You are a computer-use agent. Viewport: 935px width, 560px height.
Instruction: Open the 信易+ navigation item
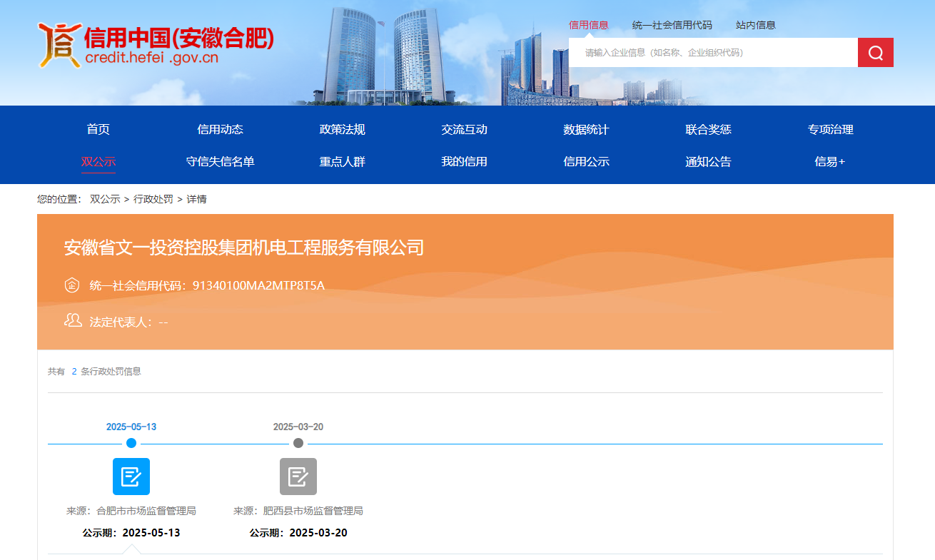tap(830, 161)
